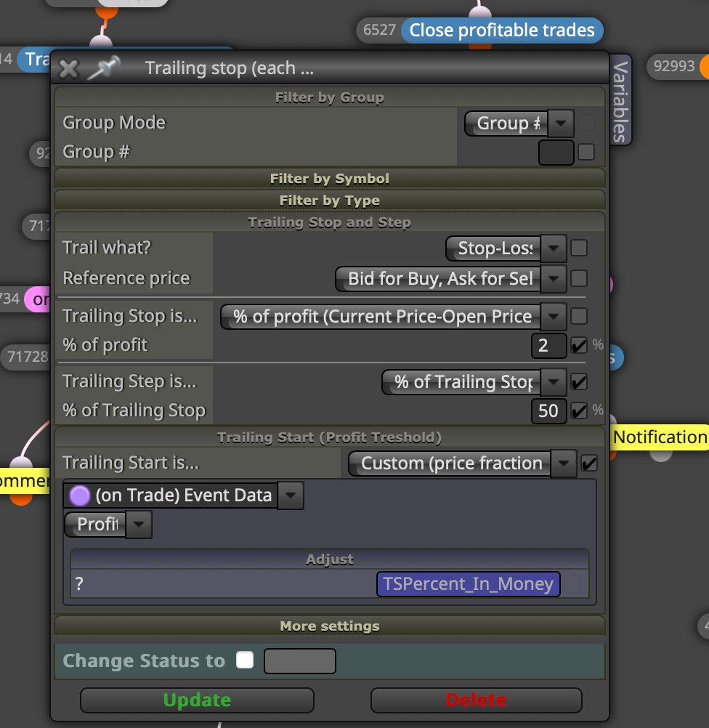Viewport: 709px width, 728px height.
Task: Collapse the Adjust section header
Action: tap(329, 559)
